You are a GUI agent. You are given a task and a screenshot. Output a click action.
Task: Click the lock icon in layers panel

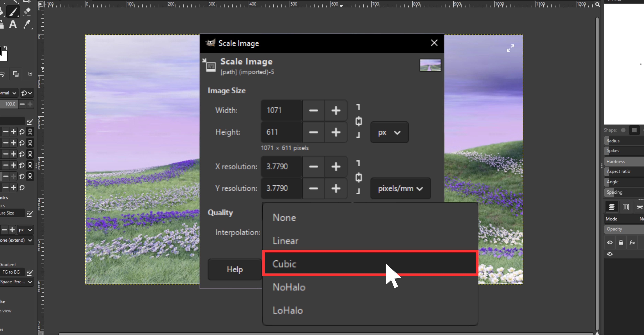621,242
